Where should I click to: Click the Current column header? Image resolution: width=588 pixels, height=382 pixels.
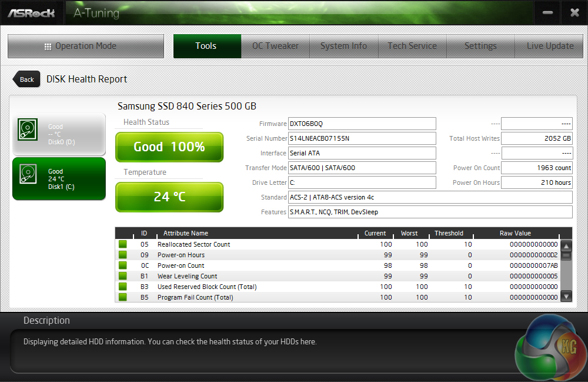pyautogui.click(x=375, y=233)
